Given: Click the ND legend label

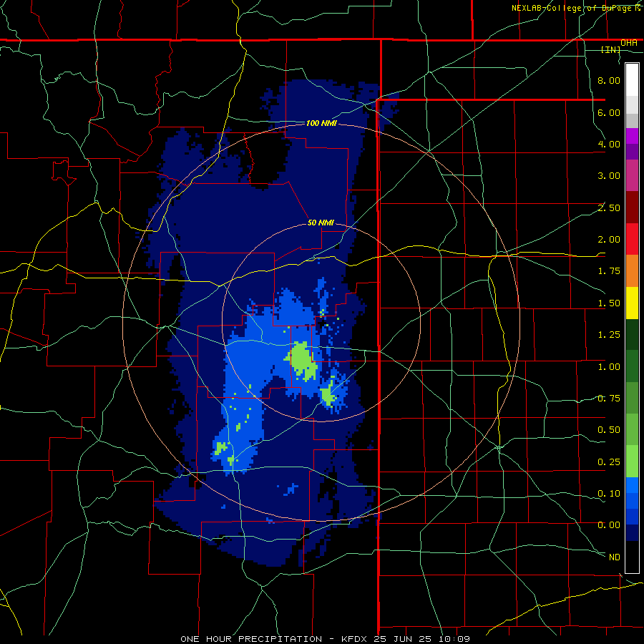Looking at the screenshot, I should [615, 557].
